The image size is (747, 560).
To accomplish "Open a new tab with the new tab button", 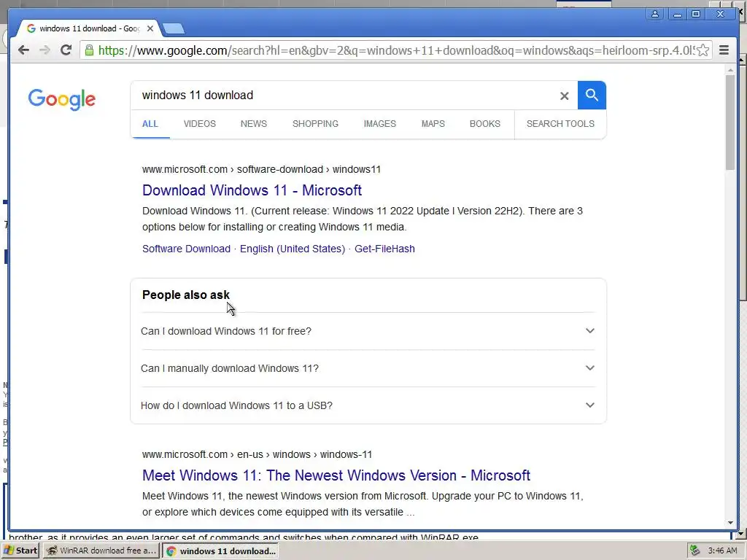I will (174, 29).
